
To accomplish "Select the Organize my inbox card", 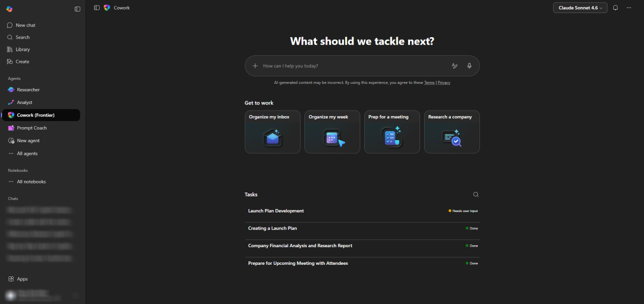I will point(272,132).
